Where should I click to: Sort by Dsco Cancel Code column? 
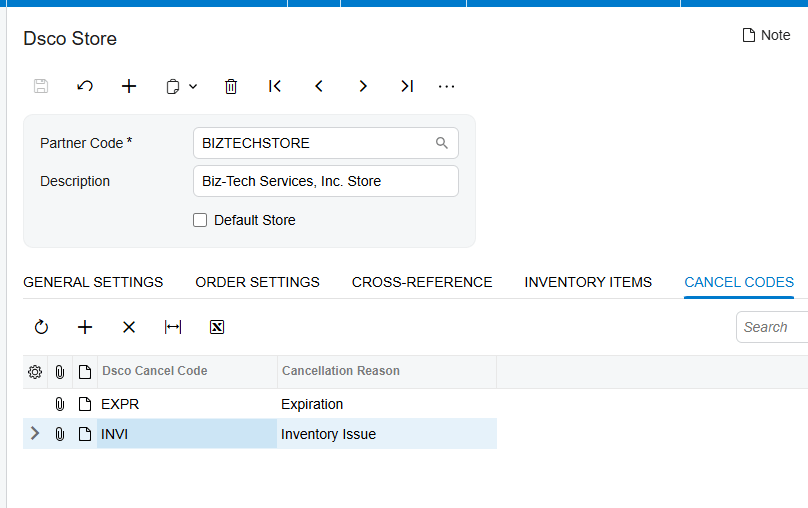click(x=187, y=371)
